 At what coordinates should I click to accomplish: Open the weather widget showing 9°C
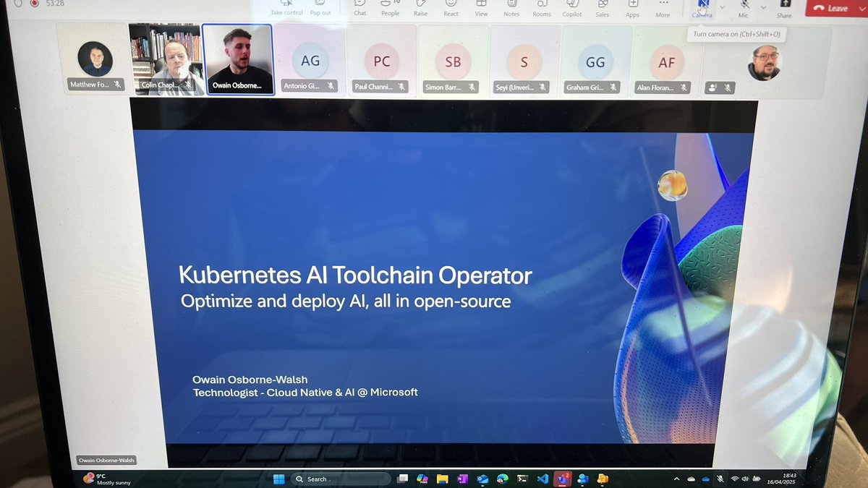(x=106, y=479)
